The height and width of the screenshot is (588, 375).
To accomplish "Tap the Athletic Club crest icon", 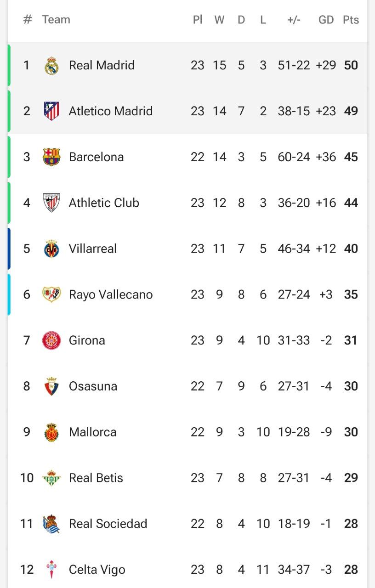I will point(51,203).
